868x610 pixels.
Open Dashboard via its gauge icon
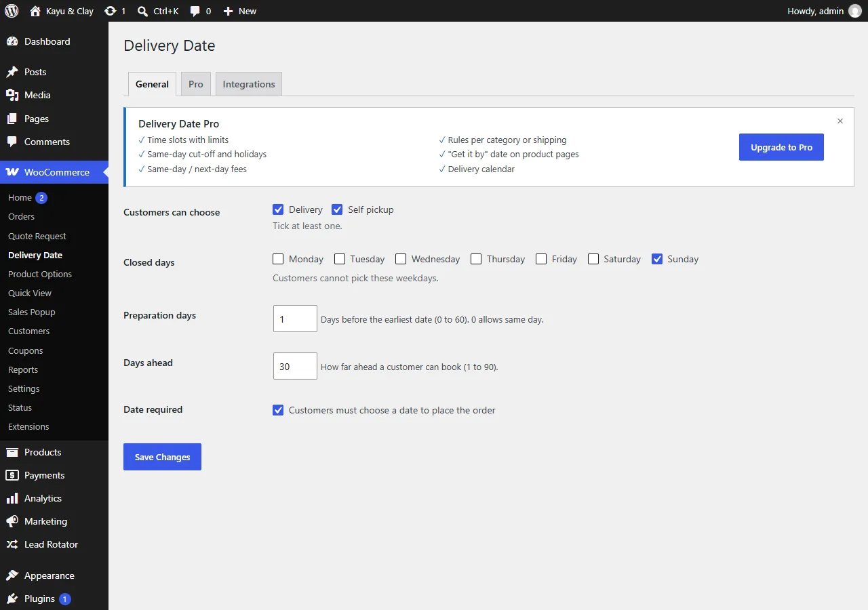pyautogui.click(x=12, y=41)
